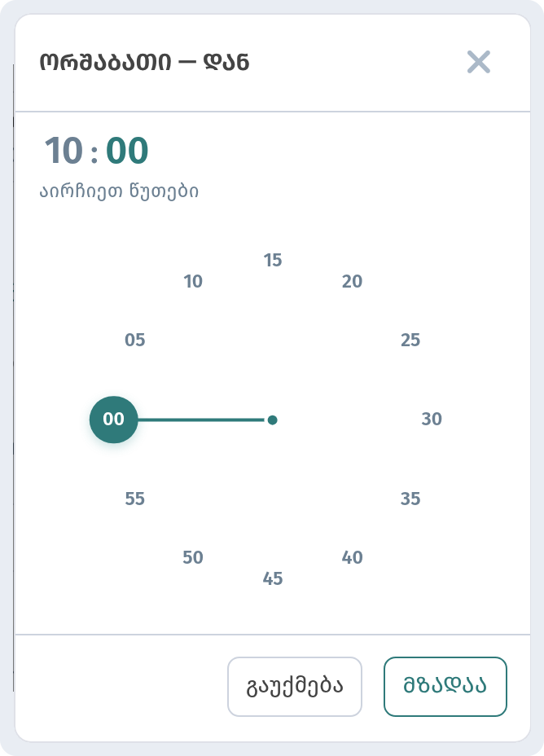Pick 15 minutes on the clock face
This screenshot has height=756, width=544.
tap(273, 261)
